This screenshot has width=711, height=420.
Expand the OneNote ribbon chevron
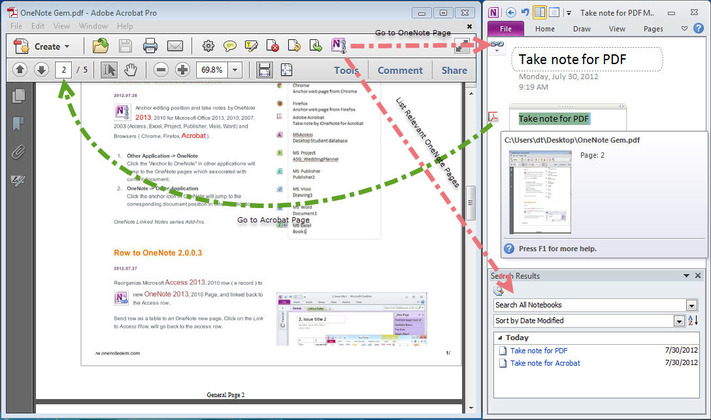(x=684, y=29)
